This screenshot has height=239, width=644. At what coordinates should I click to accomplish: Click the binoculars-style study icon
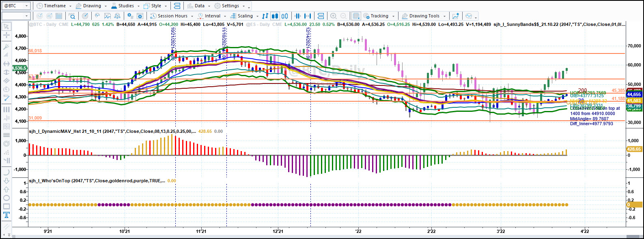(117, 16)
